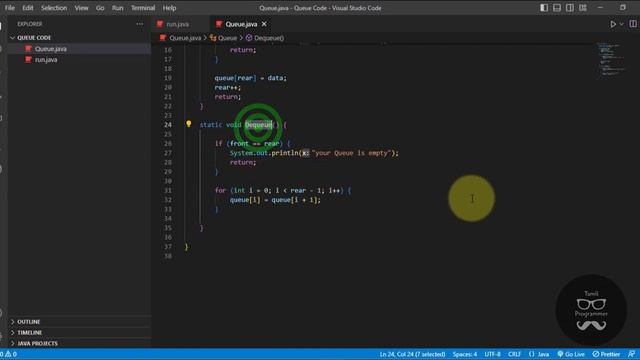This screenshot has height=360, width=640.
Task: Click the Prettier status item
Action: [606, 354]
